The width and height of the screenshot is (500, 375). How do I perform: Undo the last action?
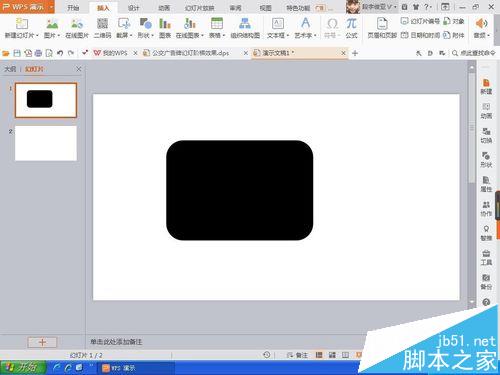click(x=60, y=53)
